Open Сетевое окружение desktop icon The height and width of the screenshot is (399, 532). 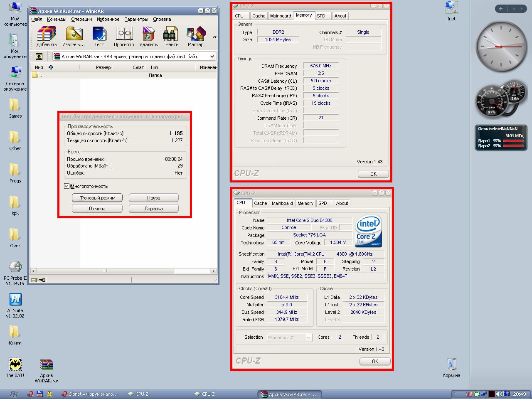click(15, 79)
